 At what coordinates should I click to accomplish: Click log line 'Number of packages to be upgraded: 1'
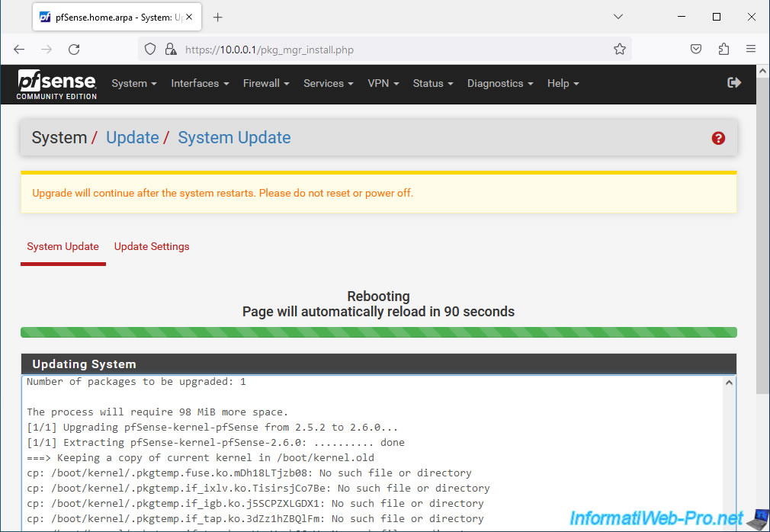(x=136, y=381)
